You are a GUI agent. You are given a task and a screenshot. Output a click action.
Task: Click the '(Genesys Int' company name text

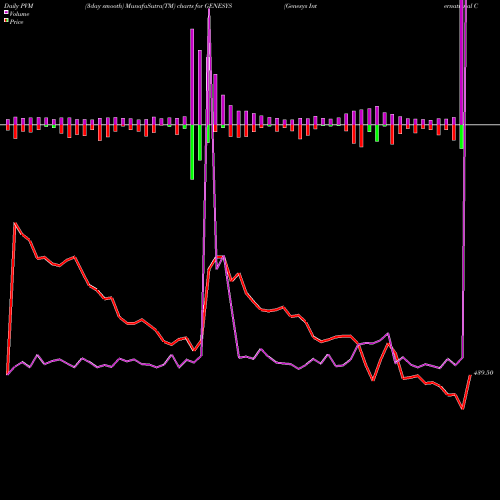point(300,6)
